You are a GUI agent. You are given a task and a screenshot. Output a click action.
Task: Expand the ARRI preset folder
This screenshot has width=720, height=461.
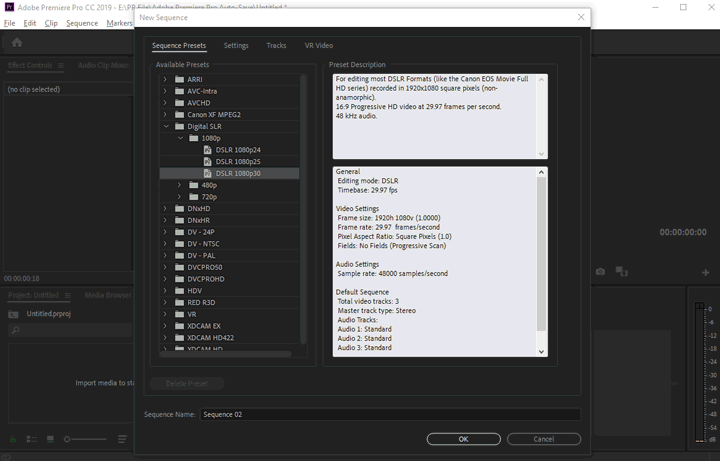pyautogui.click(x=165, y=79)
